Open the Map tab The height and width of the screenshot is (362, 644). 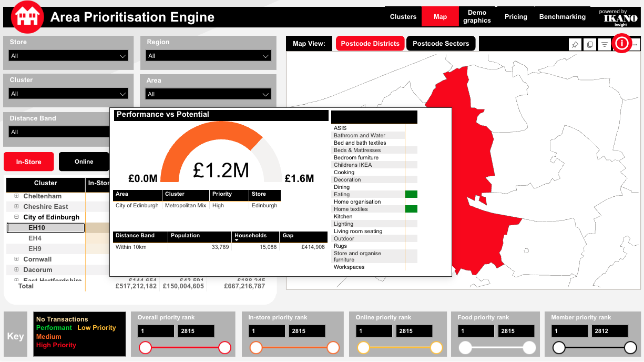point(441,17)
